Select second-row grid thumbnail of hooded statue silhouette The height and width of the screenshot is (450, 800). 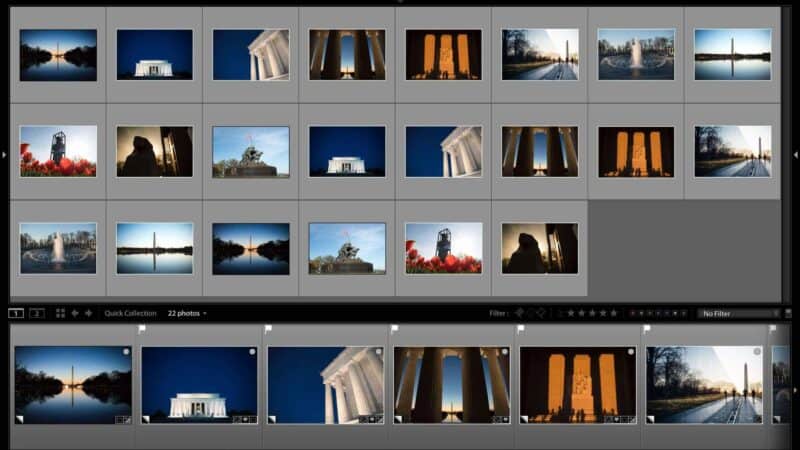click(x=155, y=152)
